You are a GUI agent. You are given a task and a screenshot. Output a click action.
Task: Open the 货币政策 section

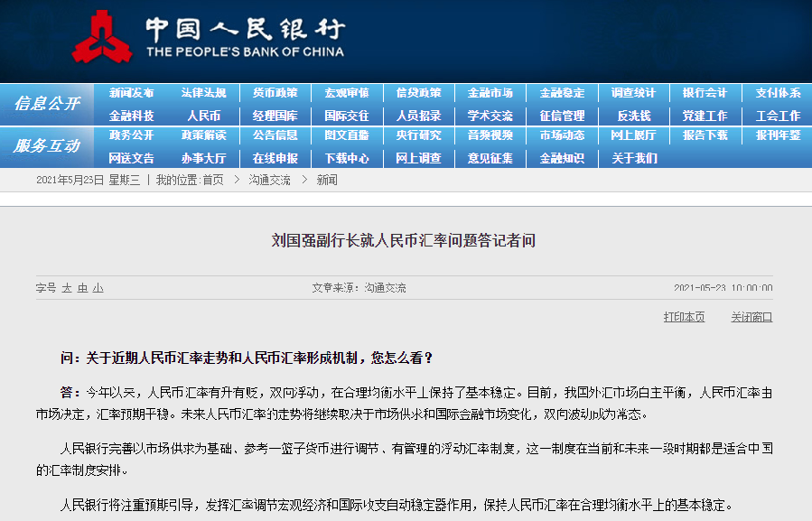275,92
